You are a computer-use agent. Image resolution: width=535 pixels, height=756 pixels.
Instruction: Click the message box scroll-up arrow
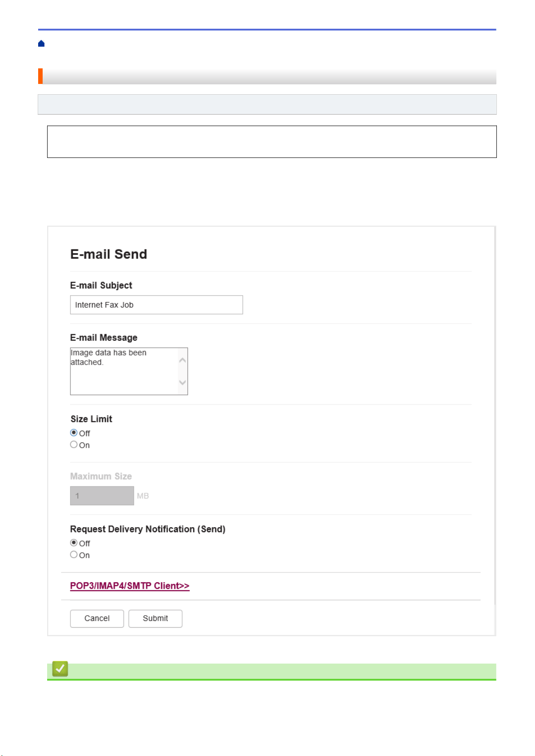pos(182,360)
